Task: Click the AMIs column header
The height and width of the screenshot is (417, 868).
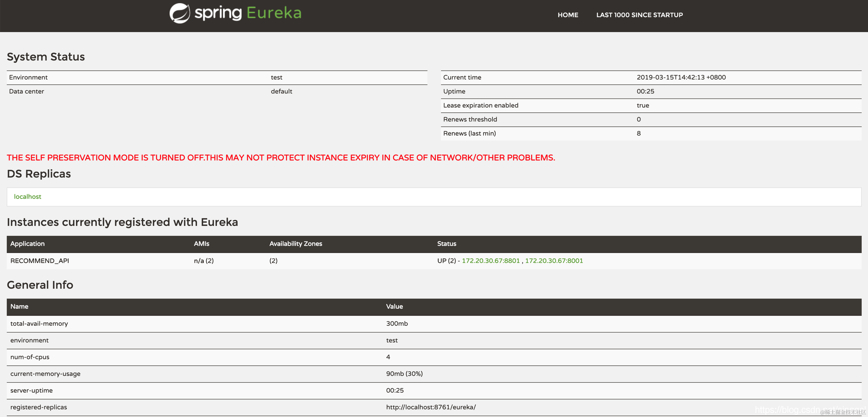Action: pos(201,244)
